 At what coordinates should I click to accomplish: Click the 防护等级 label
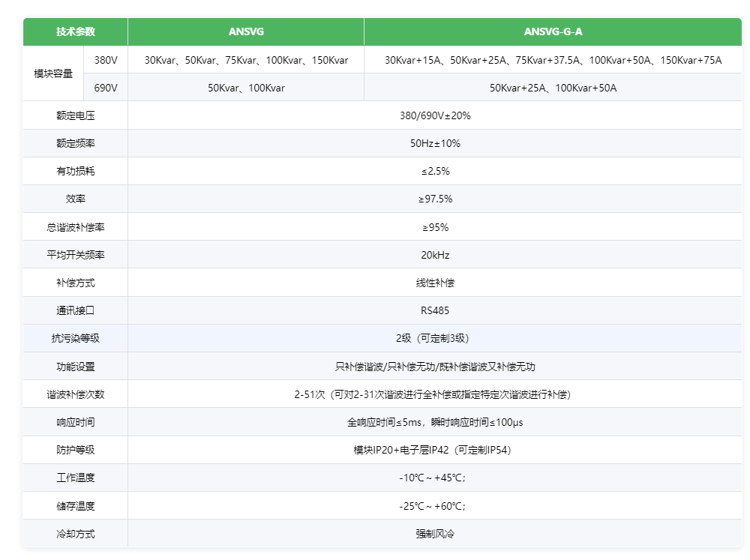76,450
